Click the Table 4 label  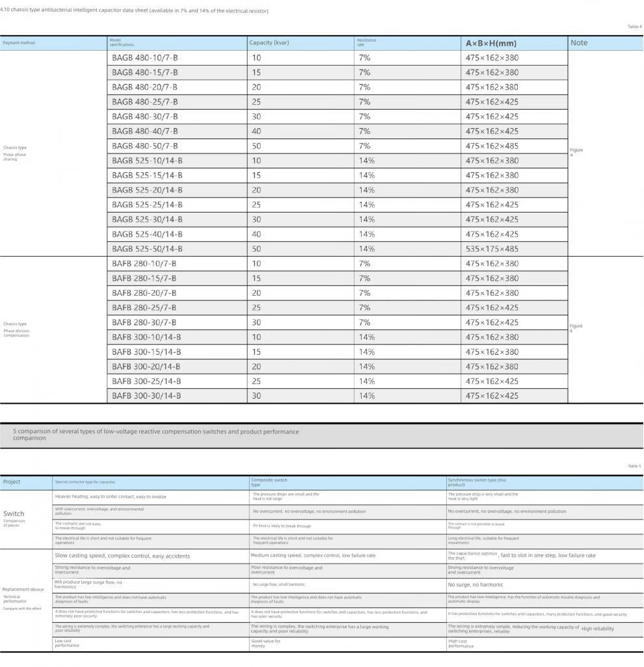point(634,27)
